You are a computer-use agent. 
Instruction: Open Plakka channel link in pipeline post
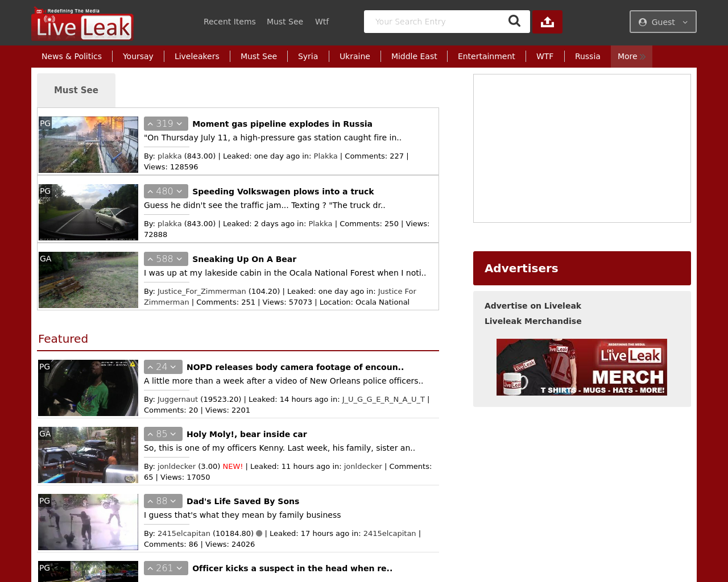point(325,156)
